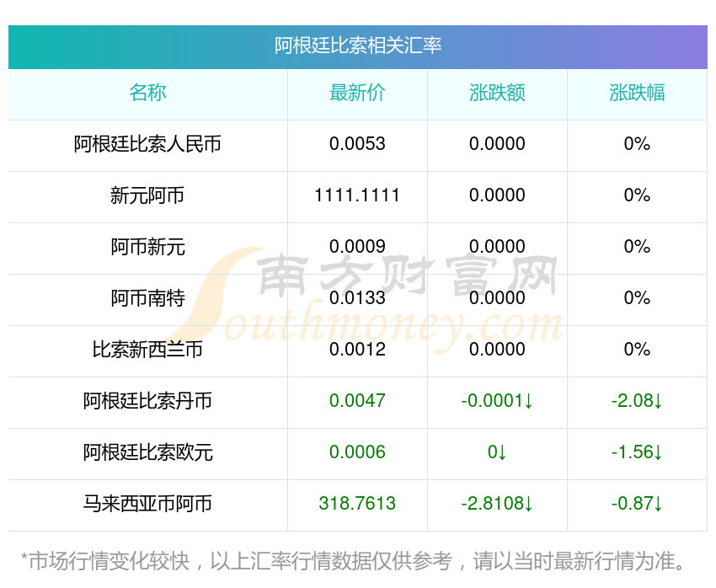Click the change value -2.8108↓
Image resolution: width=716 pixels, height=588 pixels.
click(497, 504)
